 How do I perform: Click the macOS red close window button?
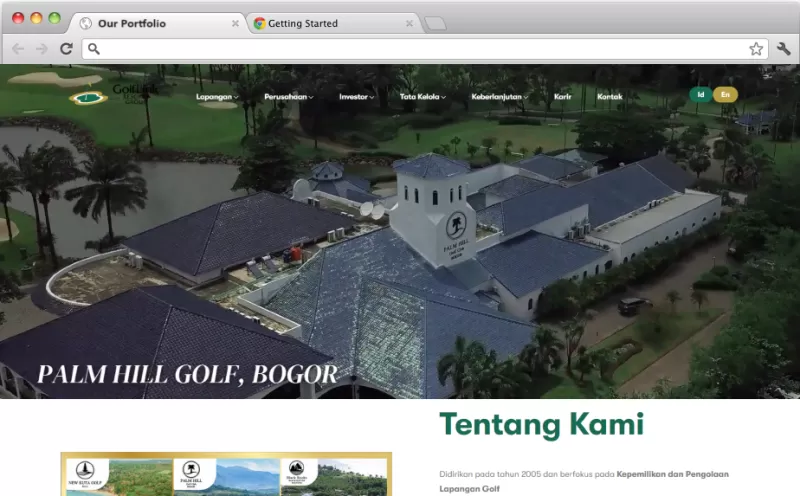coord(18,18)
